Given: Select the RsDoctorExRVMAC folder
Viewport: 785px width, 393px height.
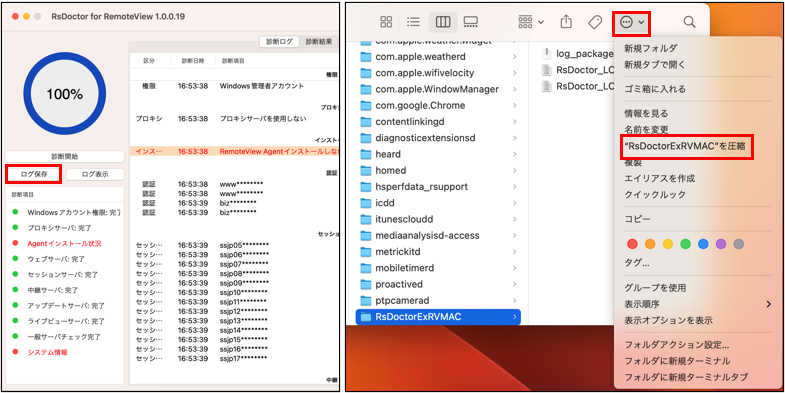Looking at the screenshot, I should tap(438, 317).
